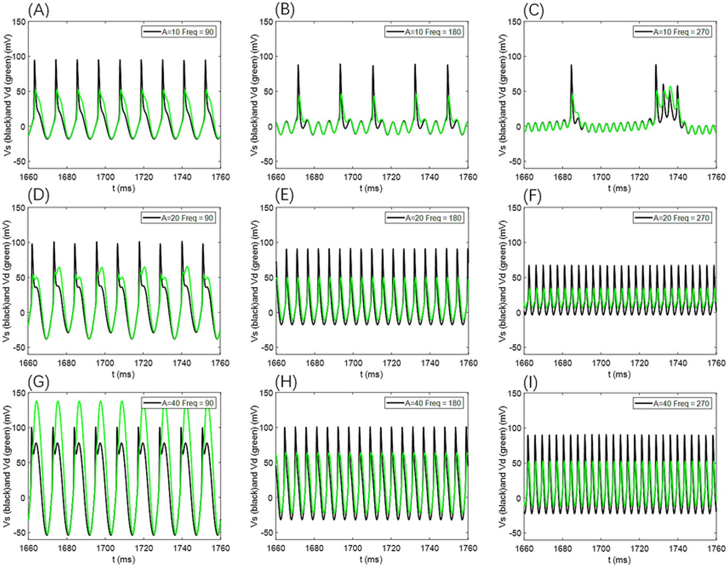This screenshot has width=728, height=567.
Task: Click the Vs/Vd y-axis label of panel A
Action: tap(7, 95)
